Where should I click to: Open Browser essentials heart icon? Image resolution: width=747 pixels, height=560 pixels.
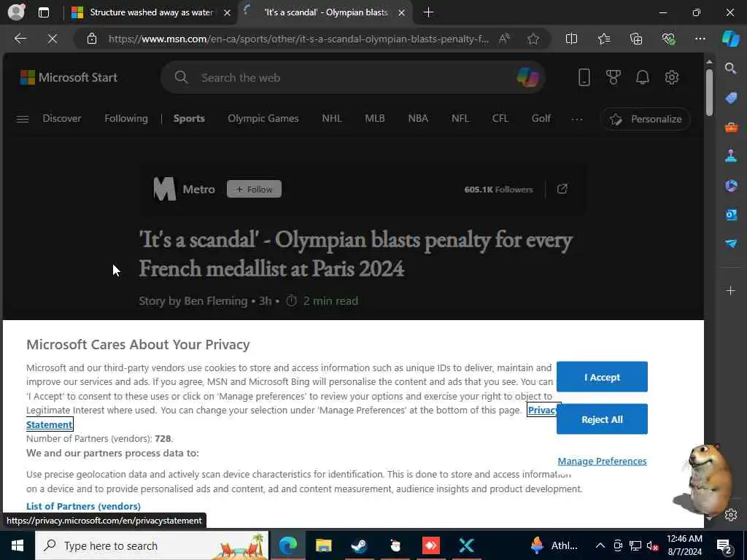[x=668, y=39]
